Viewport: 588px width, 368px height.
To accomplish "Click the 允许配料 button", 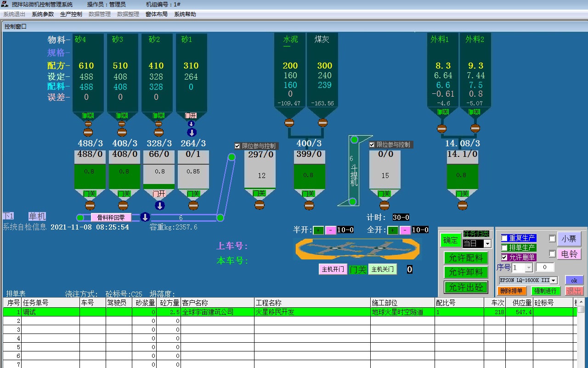I will tap(466, 258).
